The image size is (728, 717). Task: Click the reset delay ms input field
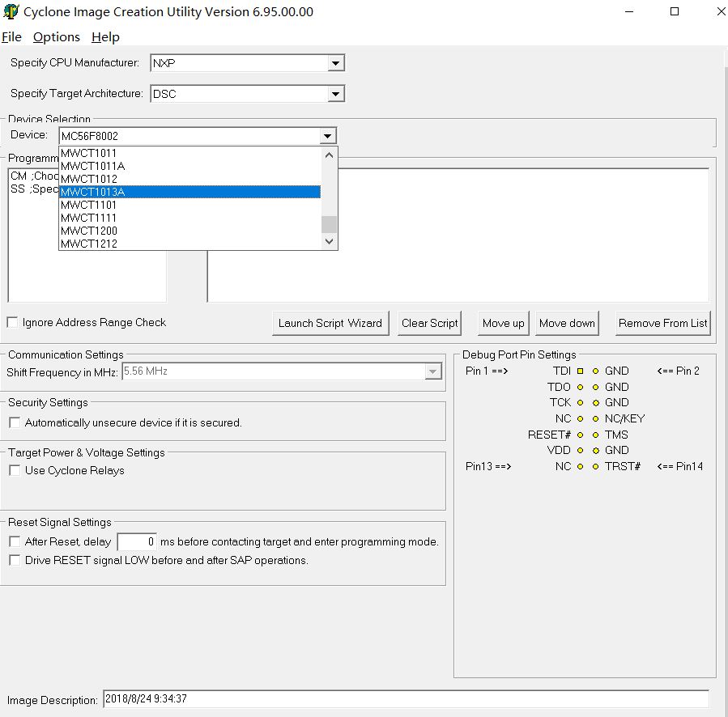coord(137,541)
